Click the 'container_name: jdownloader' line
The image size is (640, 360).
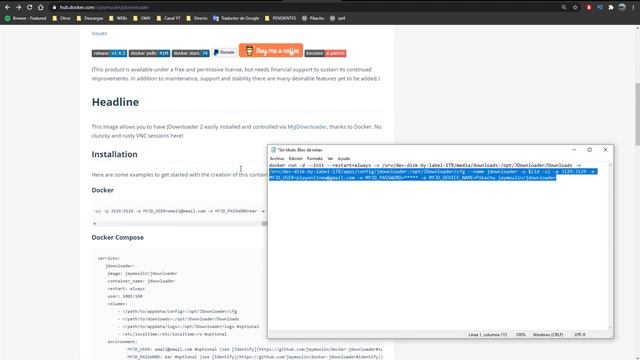tap(141, 281)
